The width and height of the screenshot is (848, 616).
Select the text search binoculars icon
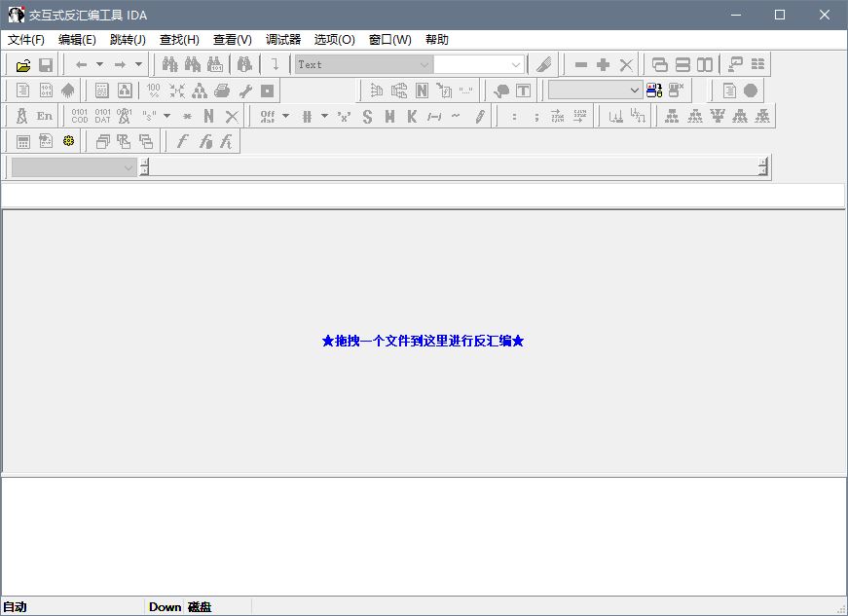pyautogui.click(x=169, y=64)
